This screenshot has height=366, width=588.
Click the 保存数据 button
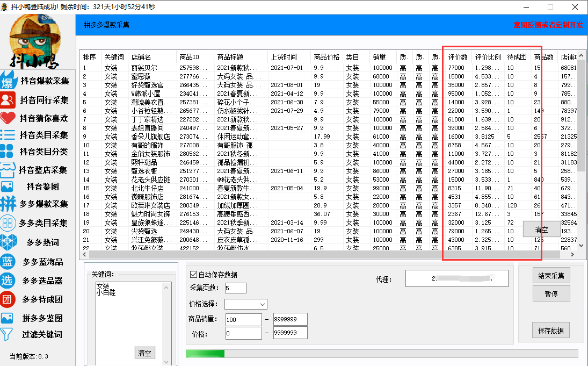click(x=551, y=331)
